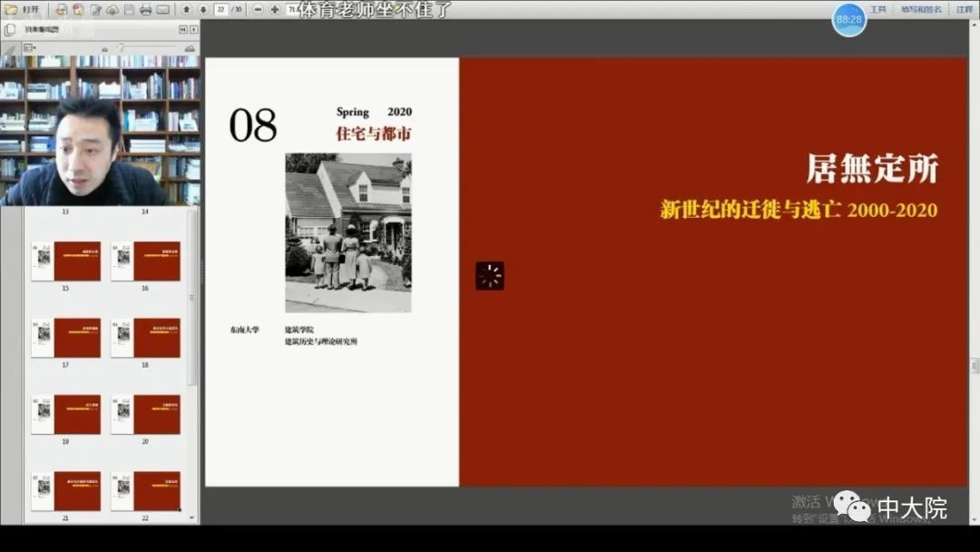Open the Fill & Sign (填写和签名) pane
980x552 pixels.
(921, 9)
